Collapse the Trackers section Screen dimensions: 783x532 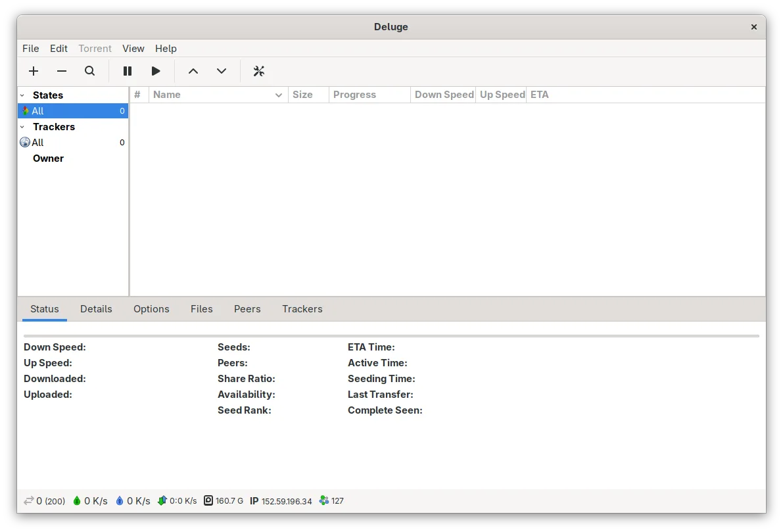(22, 127)
